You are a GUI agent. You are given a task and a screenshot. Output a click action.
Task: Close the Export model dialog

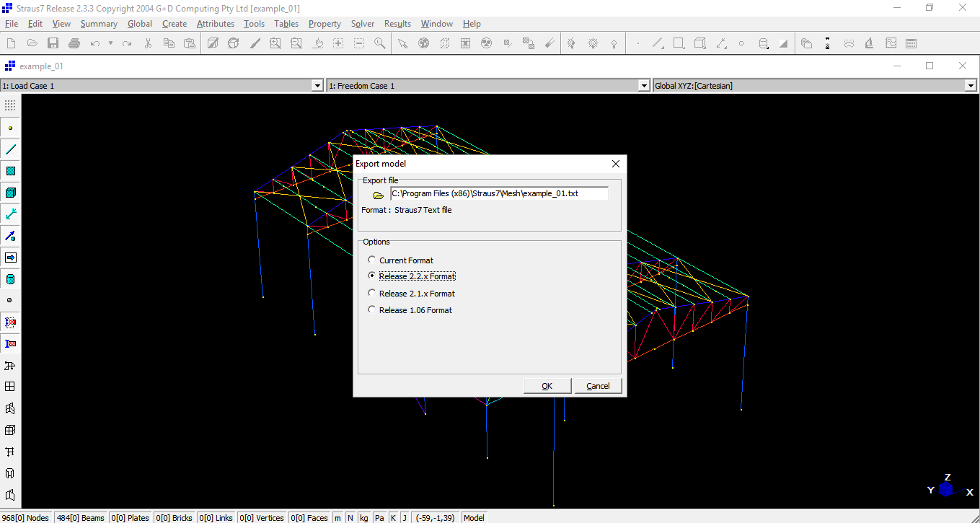pos(615,164)
